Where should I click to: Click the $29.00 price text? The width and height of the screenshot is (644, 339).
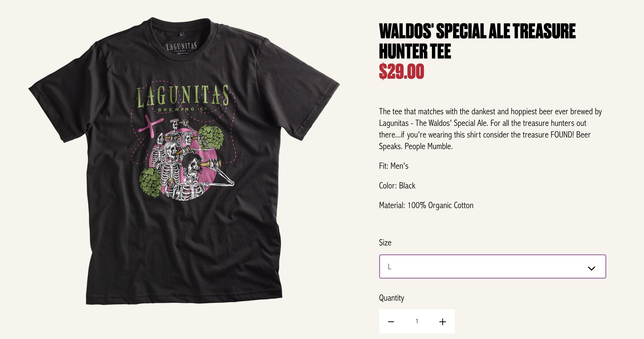401,71
